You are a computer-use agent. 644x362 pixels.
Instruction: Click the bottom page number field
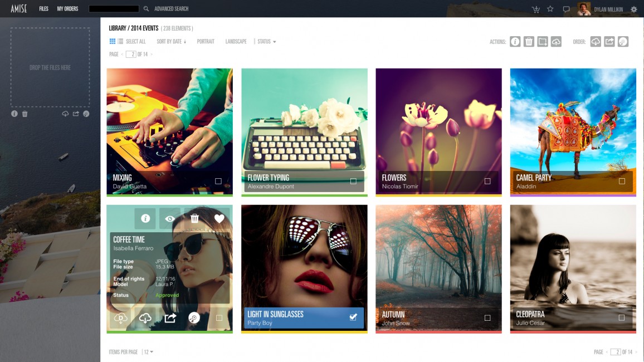[616, 352]
